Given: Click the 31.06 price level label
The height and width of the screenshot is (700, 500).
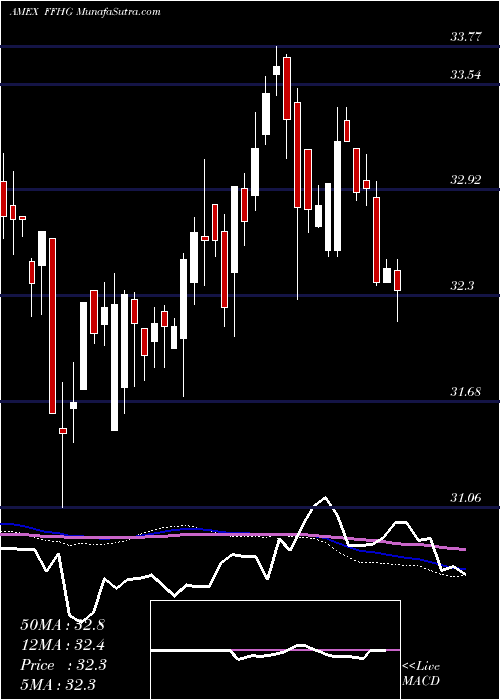Looking at the screenshot, I should click(466, 497).
